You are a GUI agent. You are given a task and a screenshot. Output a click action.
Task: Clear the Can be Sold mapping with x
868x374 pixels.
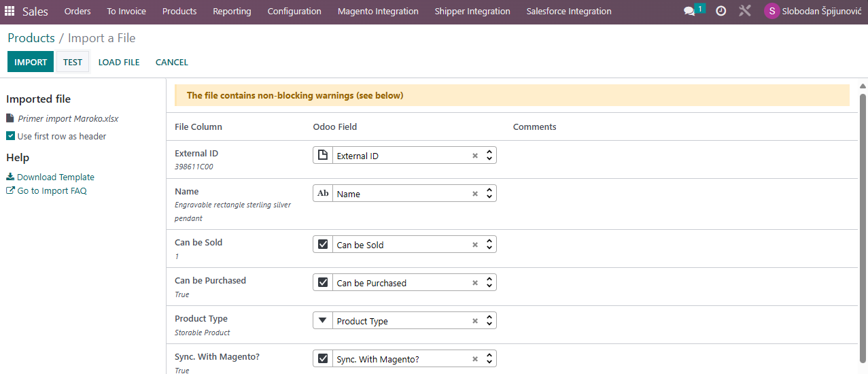point(475,245)
